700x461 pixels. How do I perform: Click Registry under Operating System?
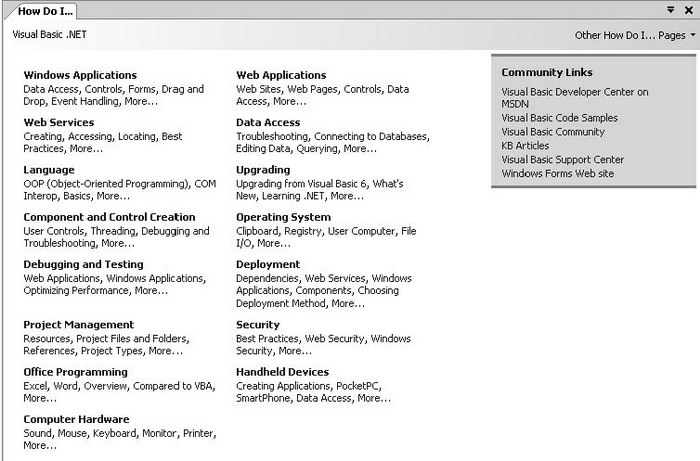point(303,231)
